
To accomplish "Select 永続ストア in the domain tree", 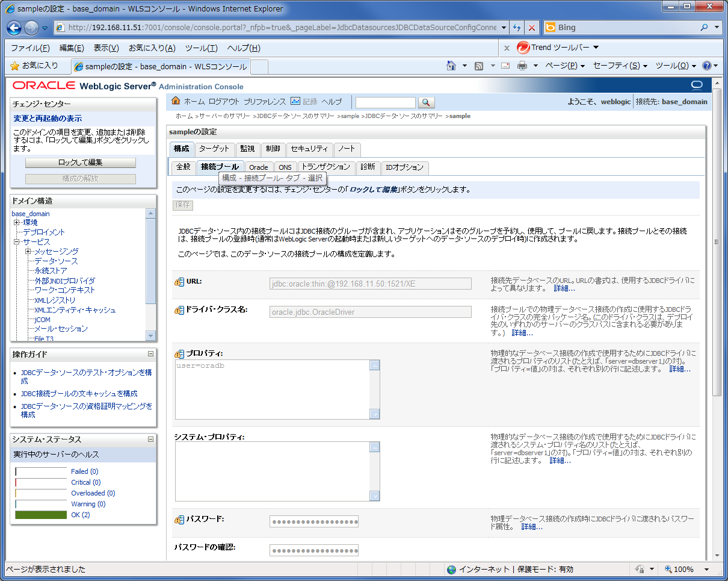I will [x=51, y=271].
